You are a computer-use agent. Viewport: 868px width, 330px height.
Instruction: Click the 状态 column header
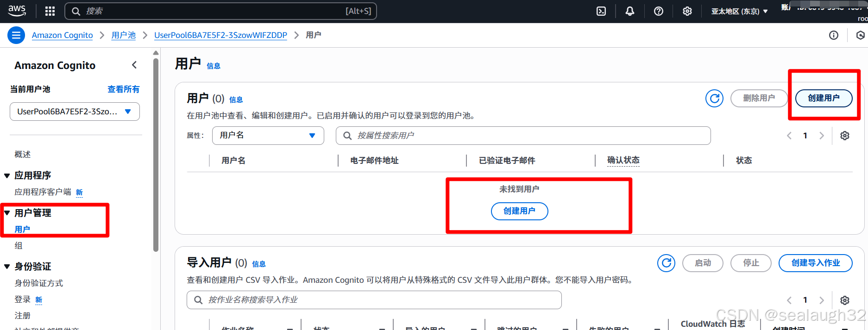pos(744,161)
